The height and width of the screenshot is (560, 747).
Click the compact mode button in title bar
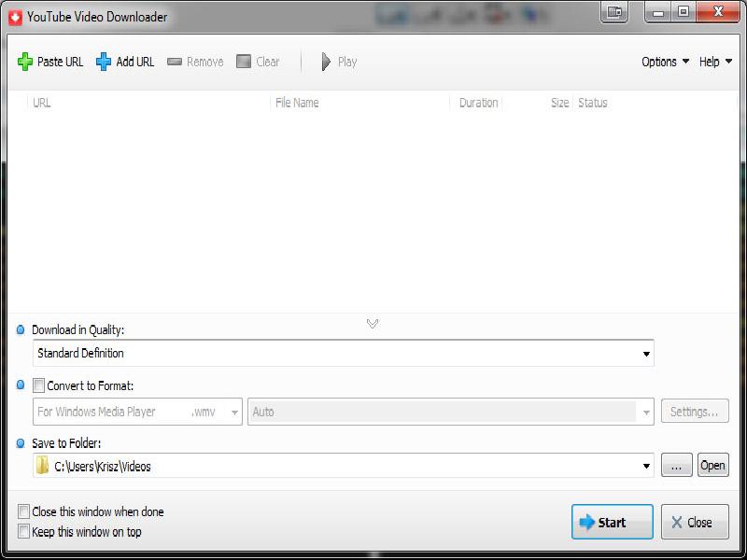[x=614, y=12]
